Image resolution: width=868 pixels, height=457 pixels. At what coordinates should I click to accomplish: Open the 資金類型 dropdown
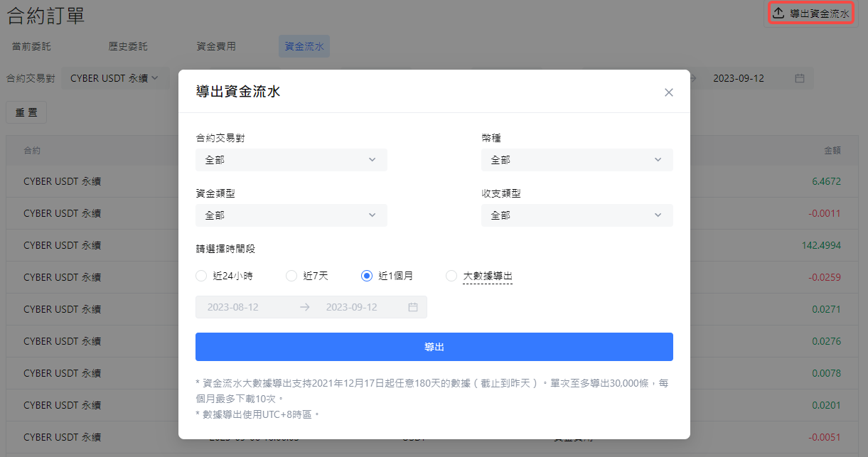[x=291, y=215]
